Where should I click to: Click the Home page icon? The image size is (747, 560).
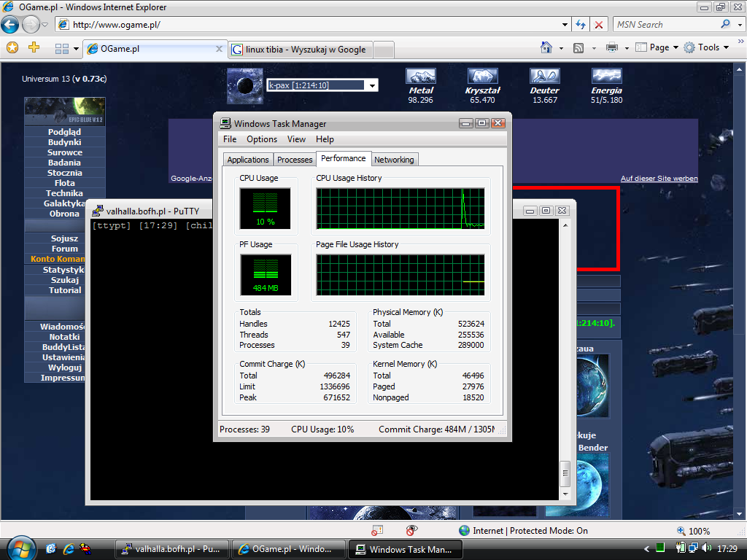click(546, 48)
